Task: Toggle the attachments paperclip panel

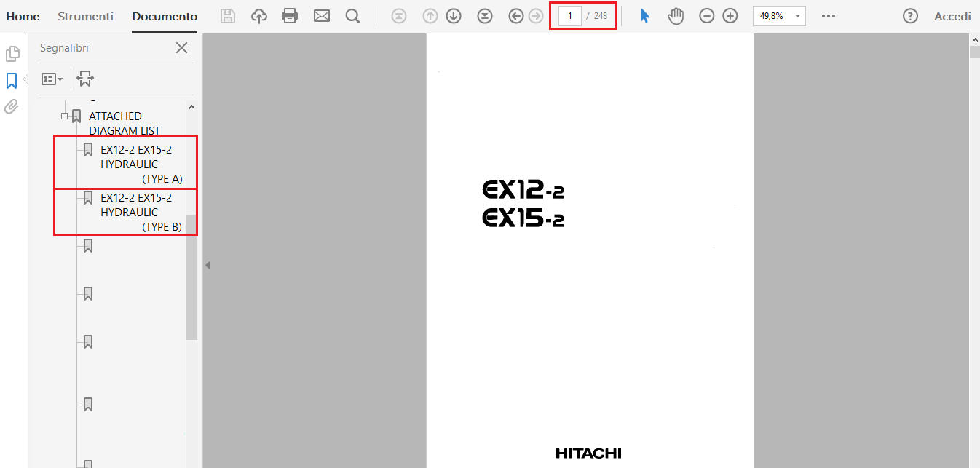Action: coord(12,107)
